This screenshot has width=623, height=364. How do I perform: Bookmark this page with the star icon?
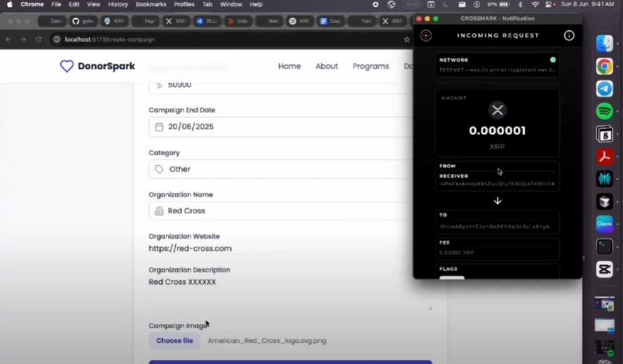[x=406, y=39]
